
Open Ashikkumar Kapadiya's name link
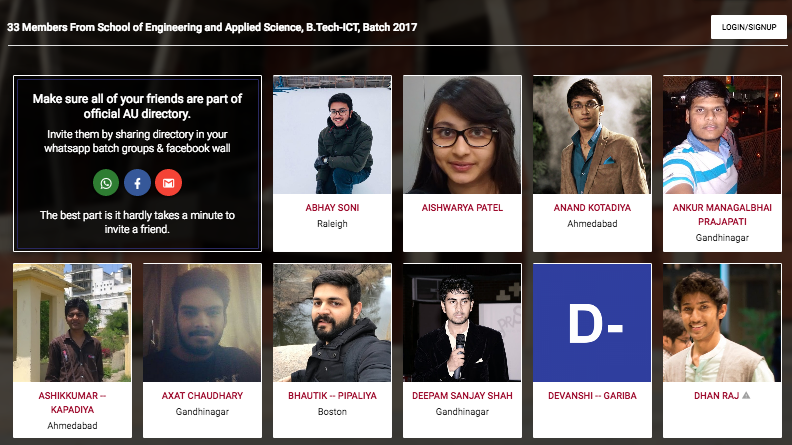tap(72, 403)
